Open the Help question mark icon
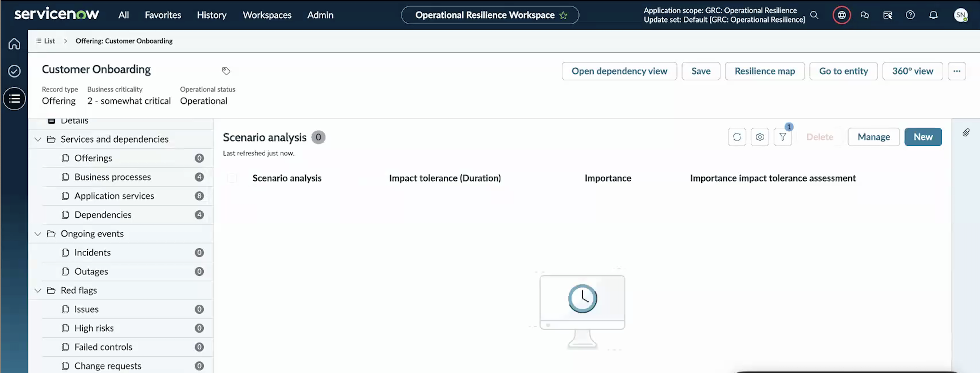Viewport: 980px width, 373px height. (x=910, y=15)
